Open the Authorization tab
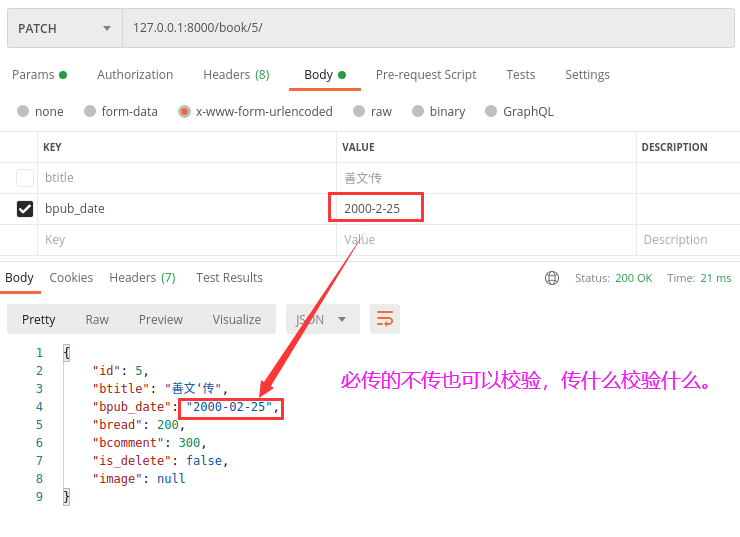The height and width of the screenshot is (537, 740). coord(135,75)
